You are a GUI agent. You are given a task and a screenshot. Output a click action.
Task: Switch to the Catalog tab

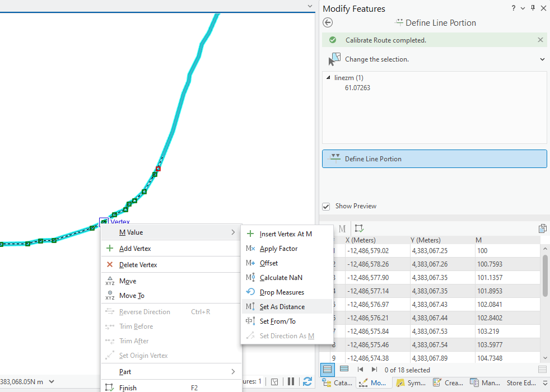click(x=337, y=382)
